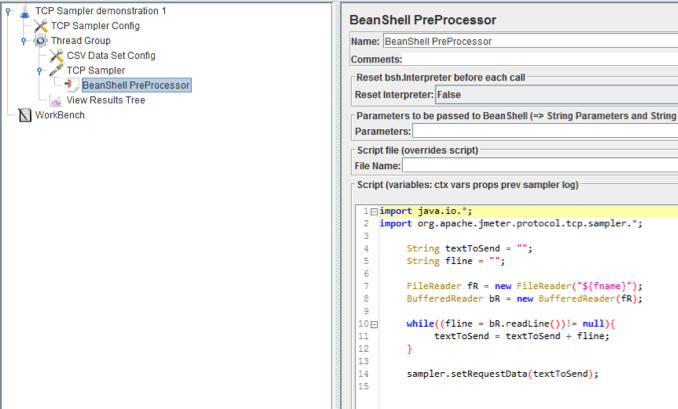This screenshot has height=409, width=678.
Task: Click the TCP Sampler pipette icon
Action: (x=56, y=70)
